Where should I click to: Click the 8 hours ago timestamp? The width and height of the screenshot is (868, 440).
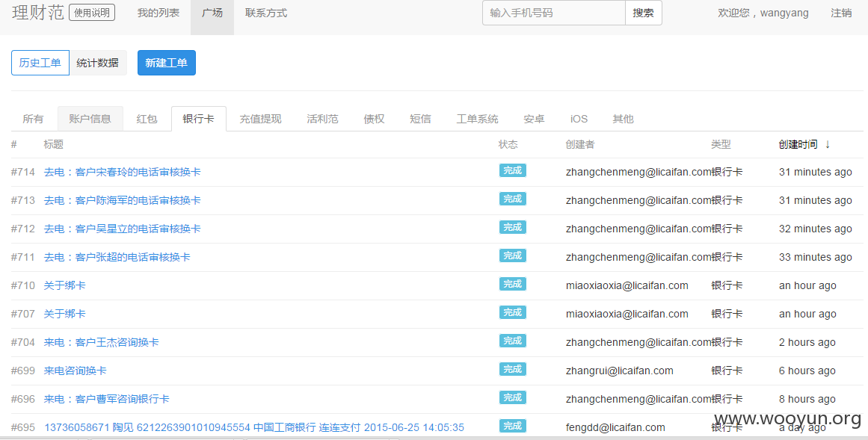pyautogui.click(x=807, y=399)
